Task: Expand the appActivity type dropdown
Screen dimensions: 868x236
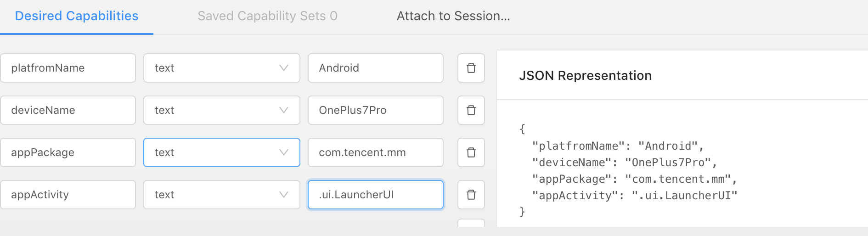Action: (221, 195)
